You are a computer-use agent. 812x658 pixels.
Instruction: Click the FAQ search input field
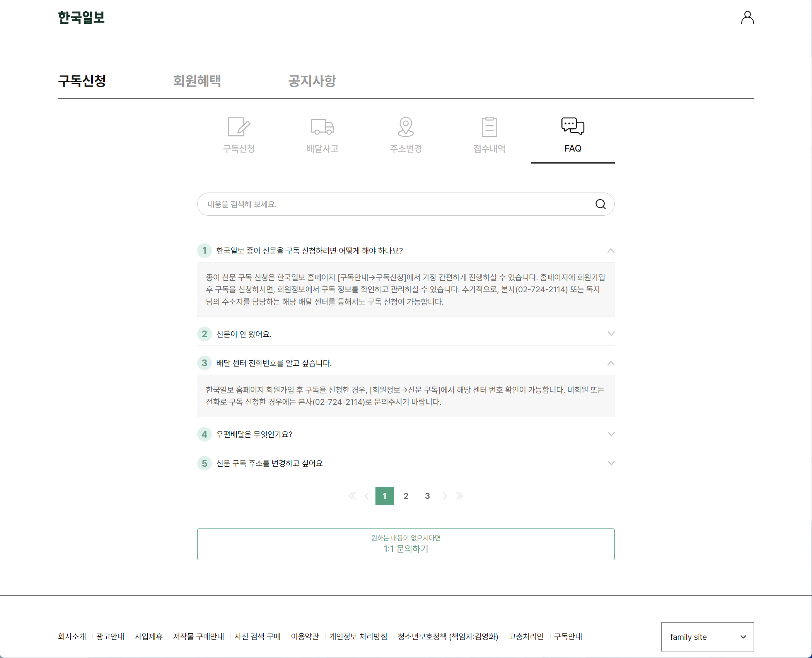click(387, 204)
